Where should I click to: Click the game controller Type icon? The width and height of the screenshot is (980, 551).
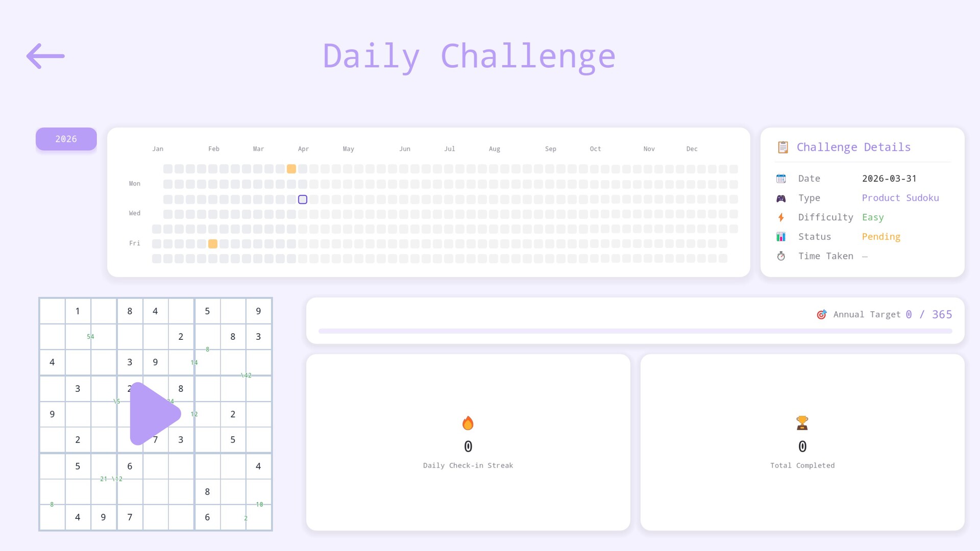(x=781, y=198)
